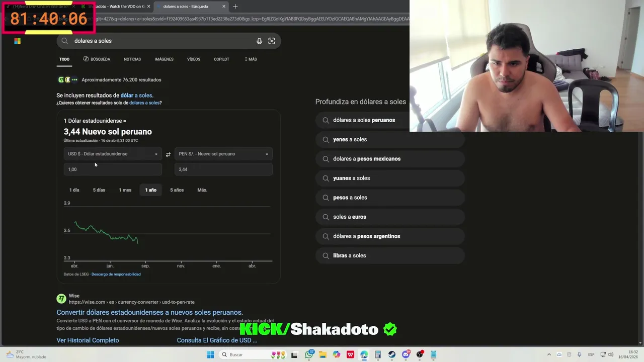644x362 pixels.
Task: Open visual search camera icon in search box
Action: 272,41
